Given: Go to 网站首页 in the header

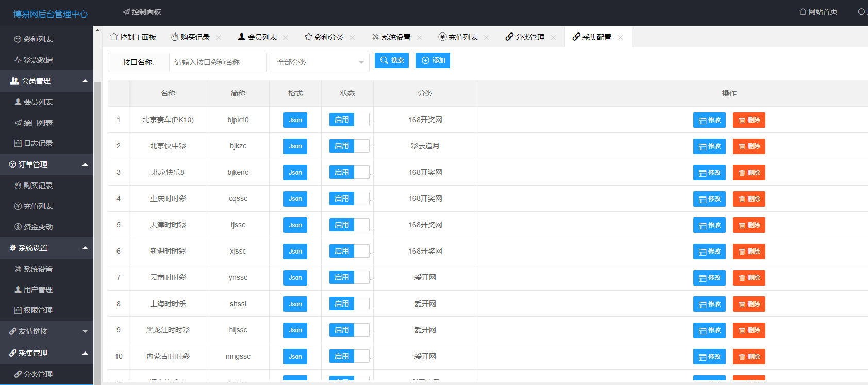Looking at the screenshot, I should tap(818, 12).
